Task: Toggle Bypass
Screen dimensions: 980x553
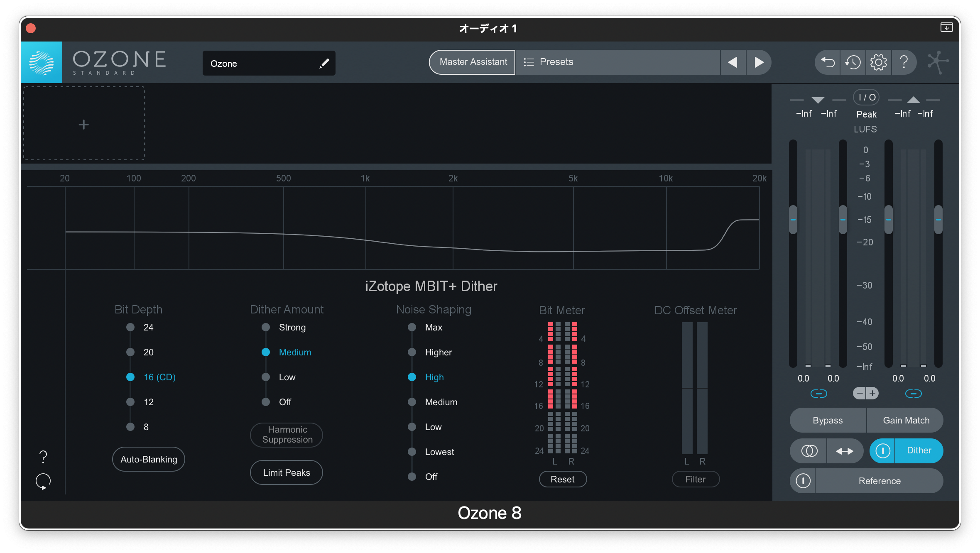Action: point(828,420)
